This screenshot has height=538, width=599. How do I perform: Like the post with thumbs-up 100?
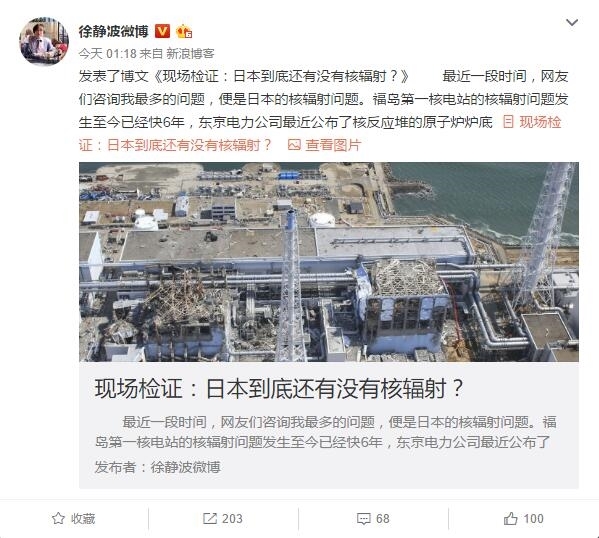[x=523, y=519]
